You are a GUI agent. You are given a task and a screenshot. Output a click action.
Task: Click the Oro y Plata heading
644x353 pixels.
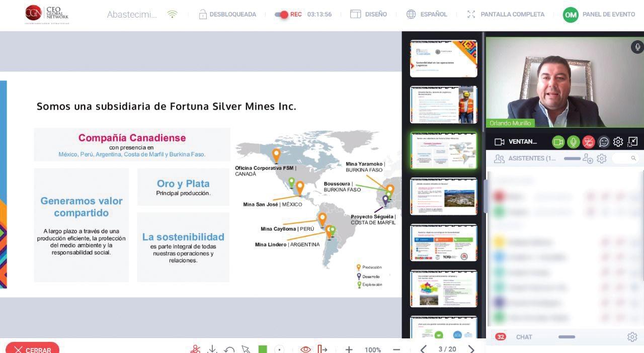pos(183,184)
